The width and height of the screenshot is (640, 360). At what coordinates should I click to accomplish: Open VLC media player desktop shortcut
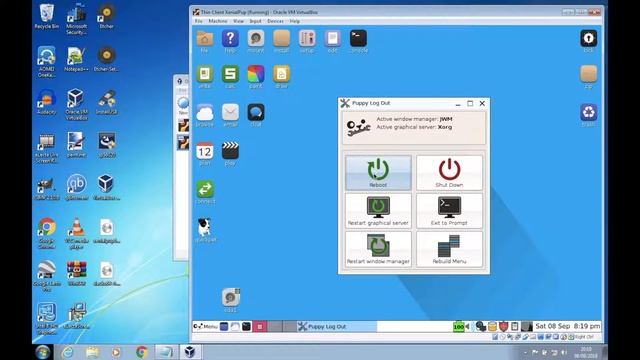[76, 233]
